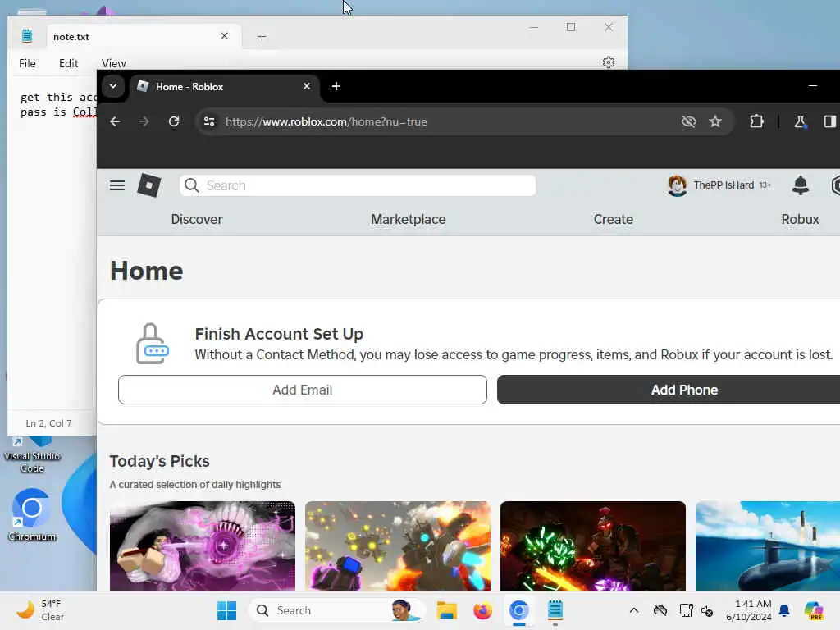Select the Home - Roblox browser tab
Screen dimensions: 840x630
[x=225, y=86]
